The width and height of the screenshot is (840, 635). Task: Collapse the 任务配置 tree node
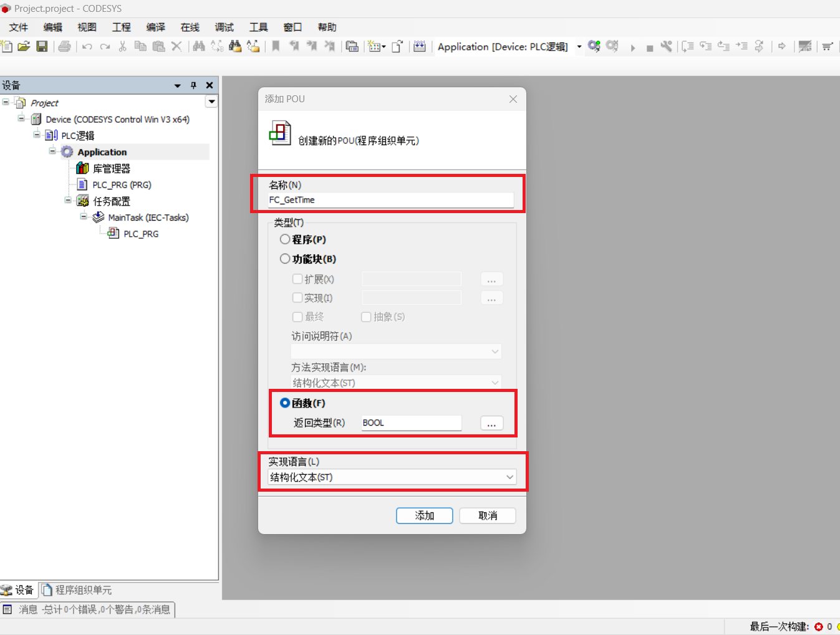coord(68,200)
